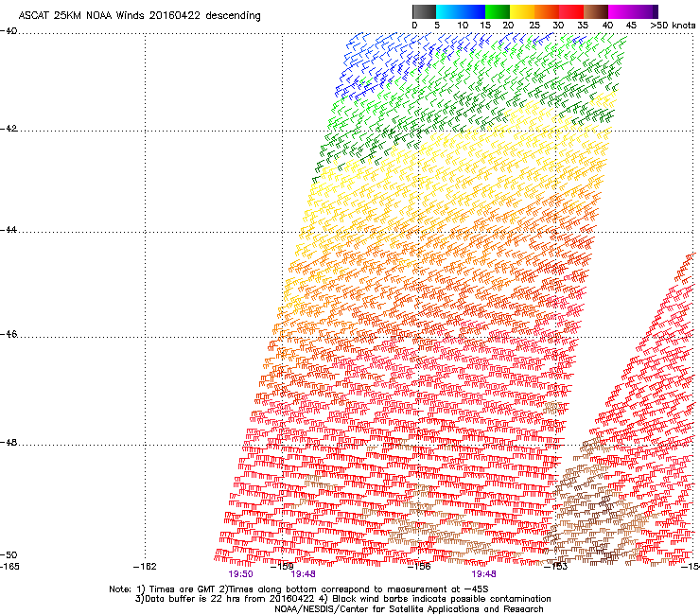The image size is (700, 615).
Task: Click the -156 longitude axis label
Action: coord(419,567)
